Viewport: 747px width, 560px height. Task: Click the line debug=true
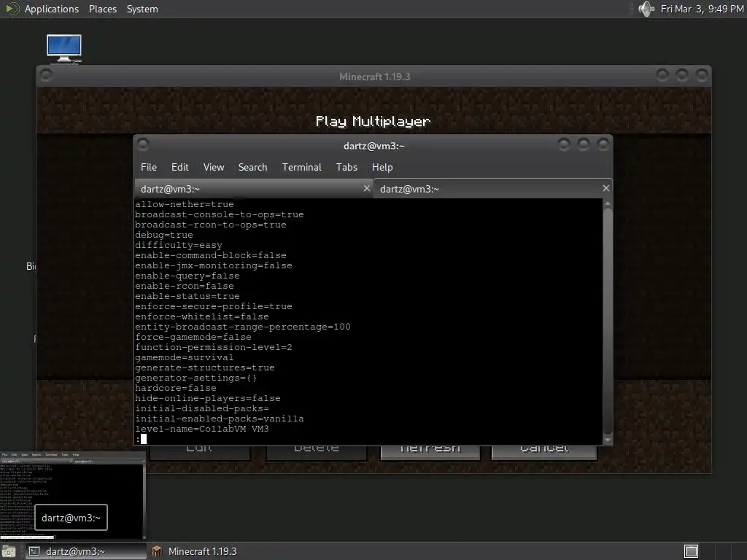[x=164, y=235]
